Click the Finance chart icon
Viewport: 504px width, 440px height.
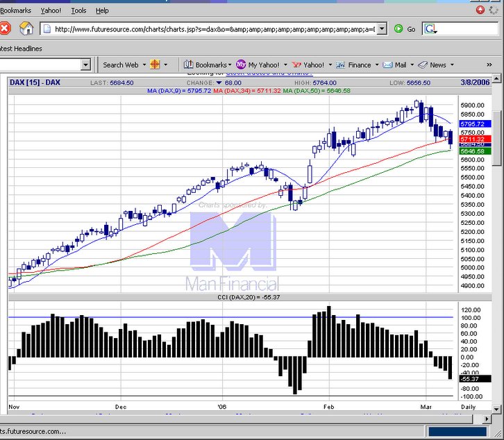tap(341, 65)
